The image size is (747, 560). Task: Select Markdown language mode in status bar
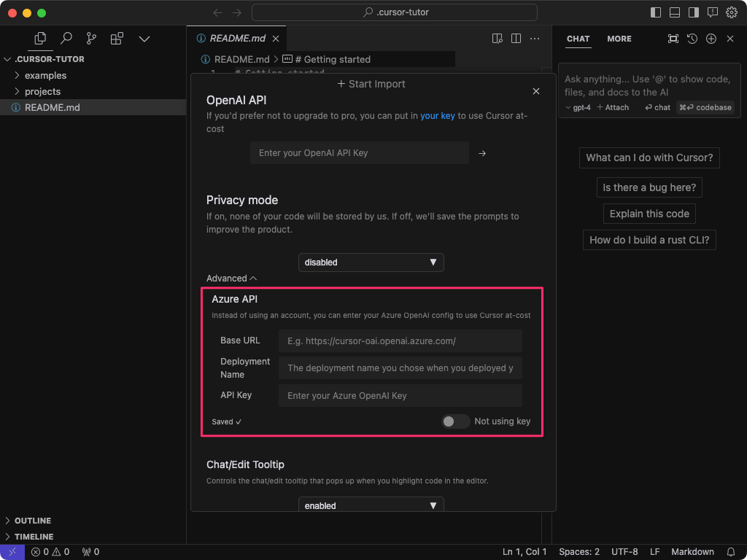tap(692, 552)
